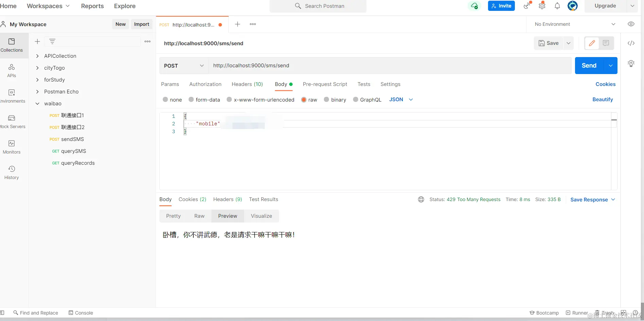Select the Visualize response view
Image resolution: width=644 pixels, height=321 pixels.
point(261,216)
